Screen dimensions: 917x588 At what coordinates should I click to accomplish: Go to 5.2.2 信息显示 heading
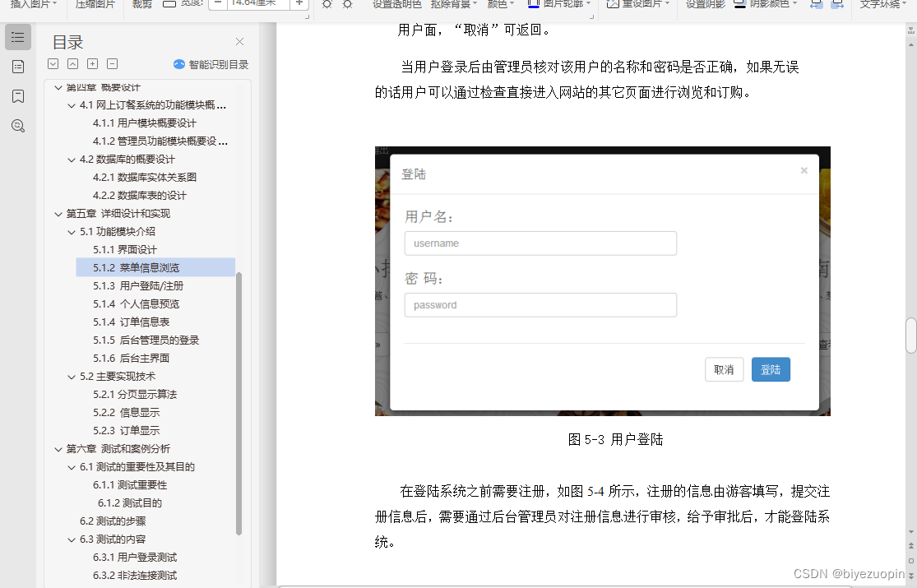(127, 413)
